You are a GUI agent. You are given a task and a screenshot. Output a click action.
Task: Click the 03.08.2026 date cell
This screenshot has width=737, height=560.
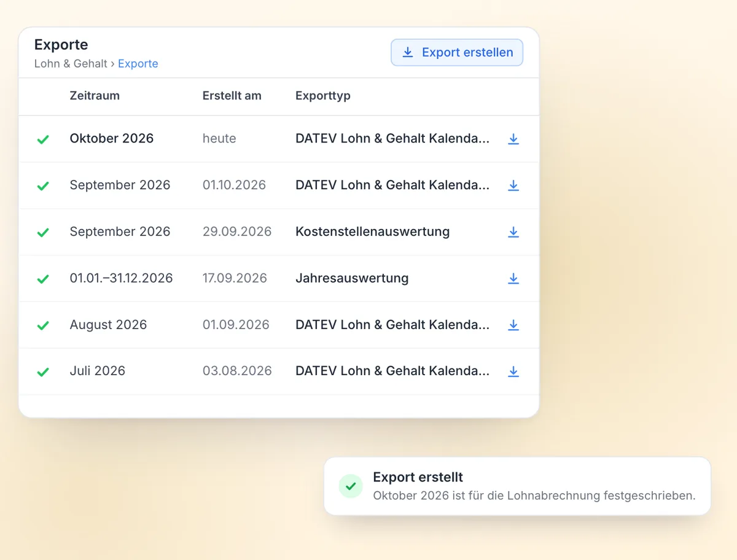237,371
